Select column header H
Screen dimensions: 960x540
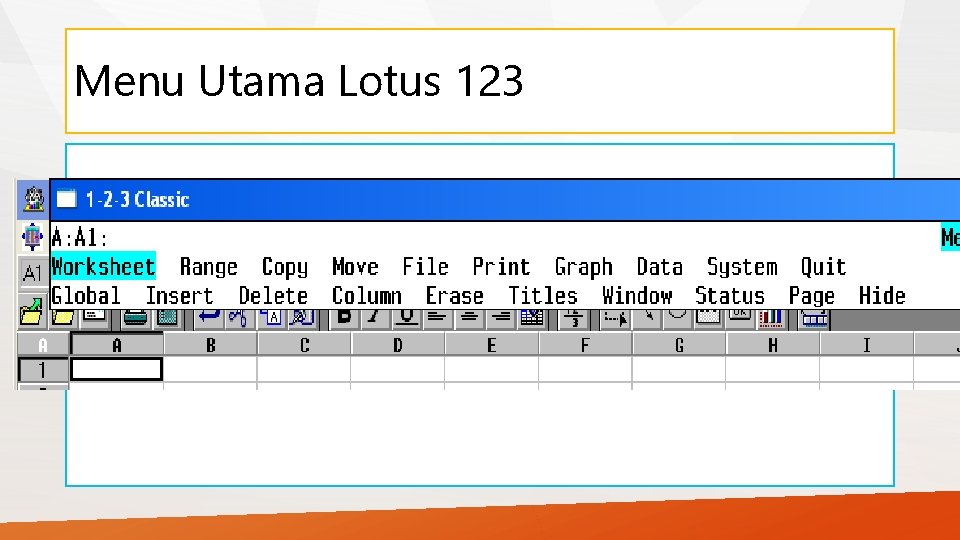773,345
